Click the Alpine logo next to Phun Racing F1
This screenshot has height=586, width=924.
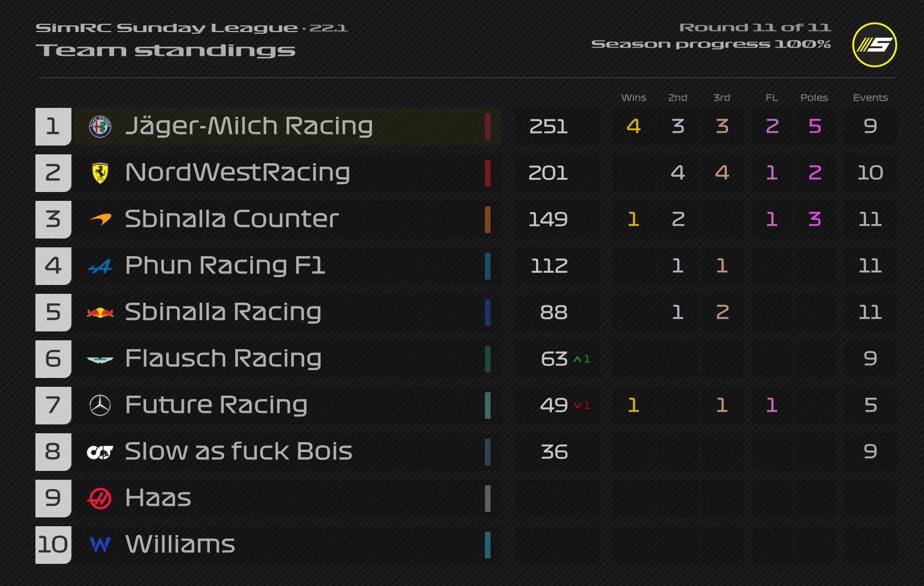100,267
